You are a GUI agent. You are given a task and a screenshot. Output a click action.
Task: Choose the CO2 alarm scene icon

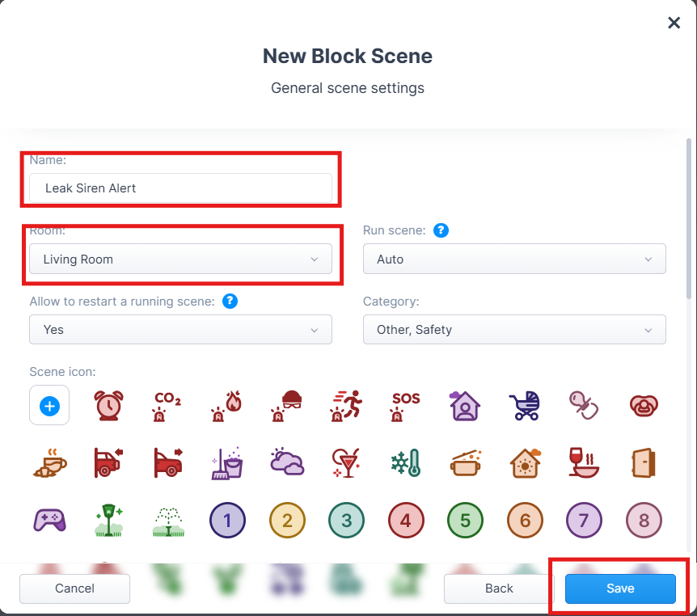click(x=167, y=406)
